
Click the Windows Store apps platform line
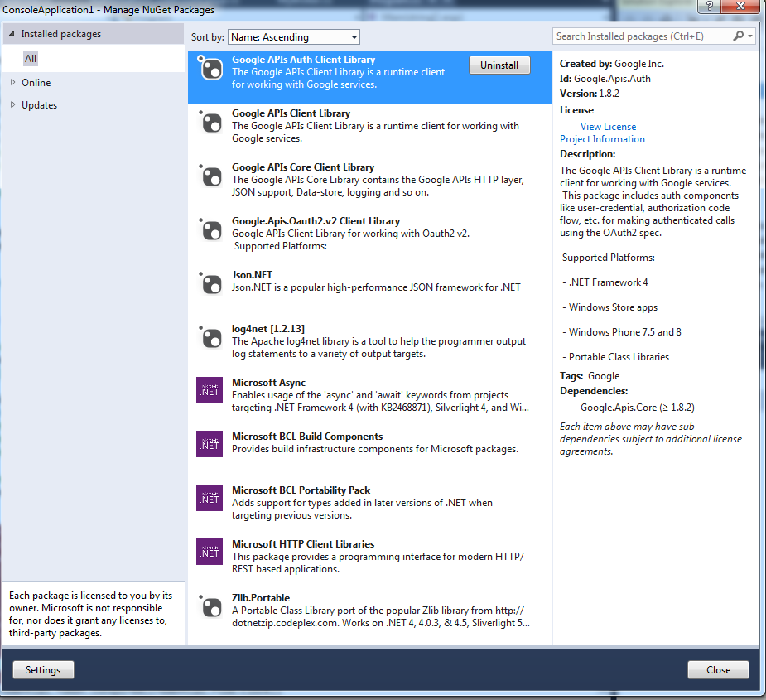tap(610, 307)
